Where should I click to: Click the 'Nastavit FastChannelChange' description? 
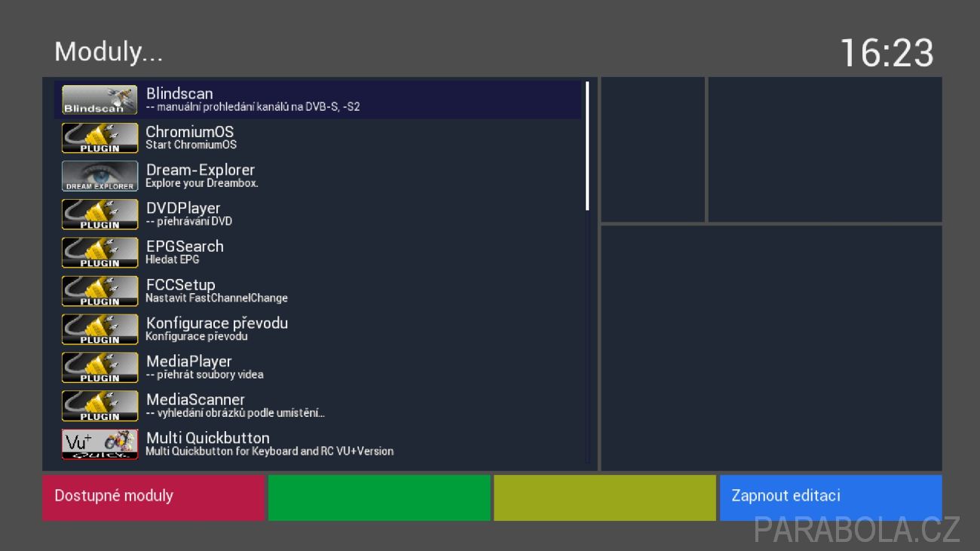(216, 298)
